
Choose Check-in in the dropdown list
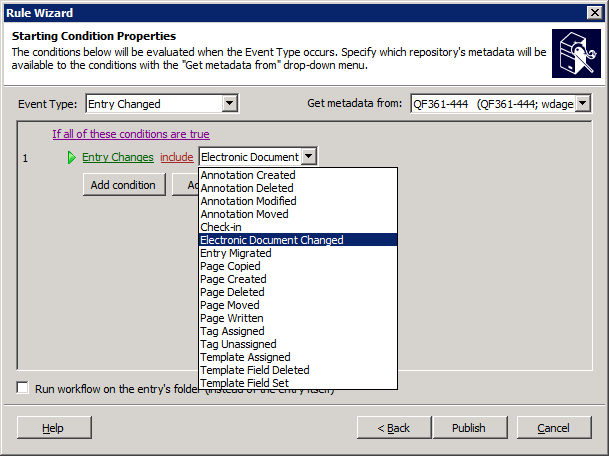[221, 227]
